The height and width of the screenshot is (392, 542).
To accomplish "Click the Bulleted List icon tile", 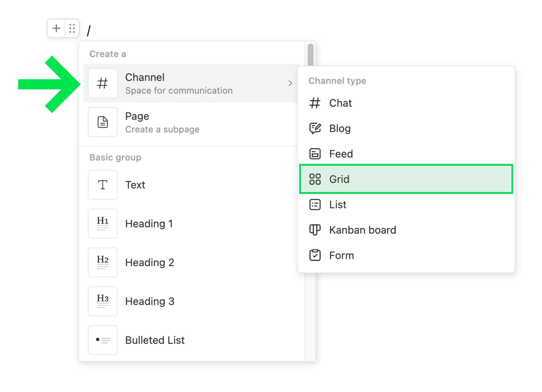I will tap(103, 340).
